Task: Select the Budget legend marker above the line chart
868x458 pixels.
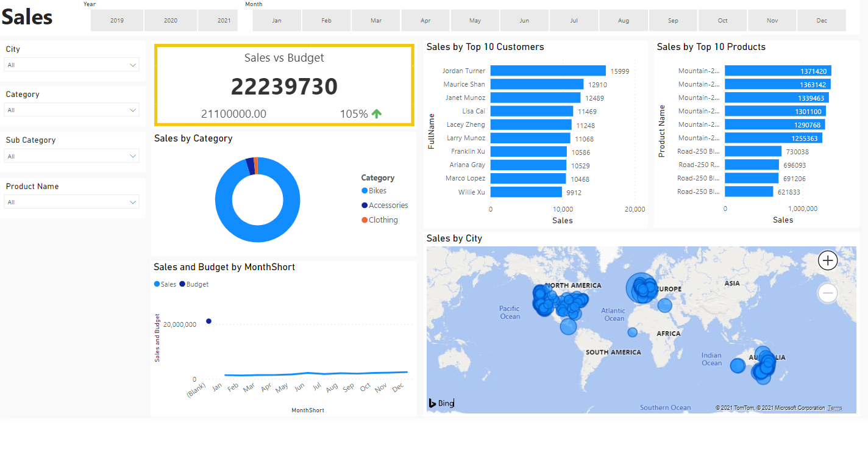Action: coord(183,284)
